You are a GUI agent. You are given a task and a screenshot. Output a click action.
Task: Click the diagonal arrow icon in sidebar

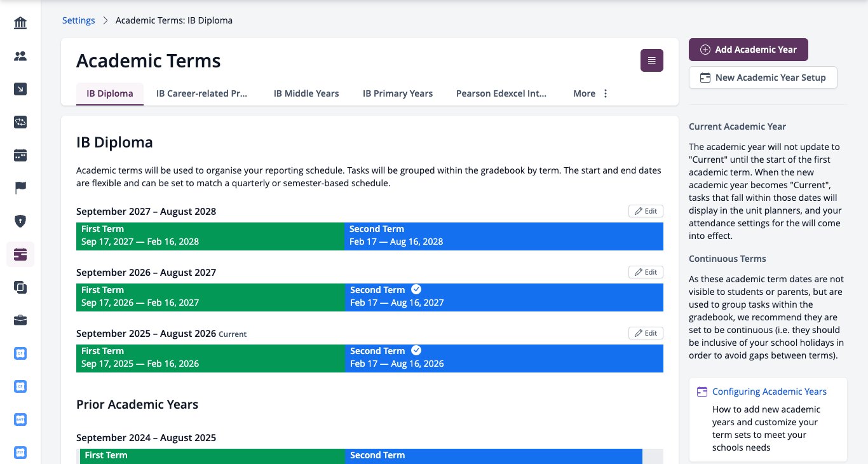pyautogui.click(x=20, y=90)
